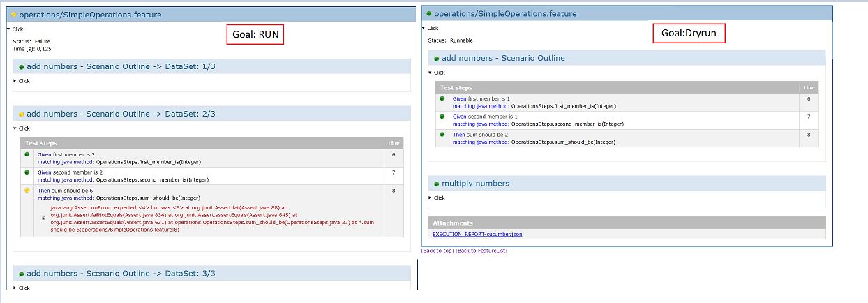868x303 pixels.
Task: Collapse the Click toggle under Failure report title
Action: click(15, 29)
